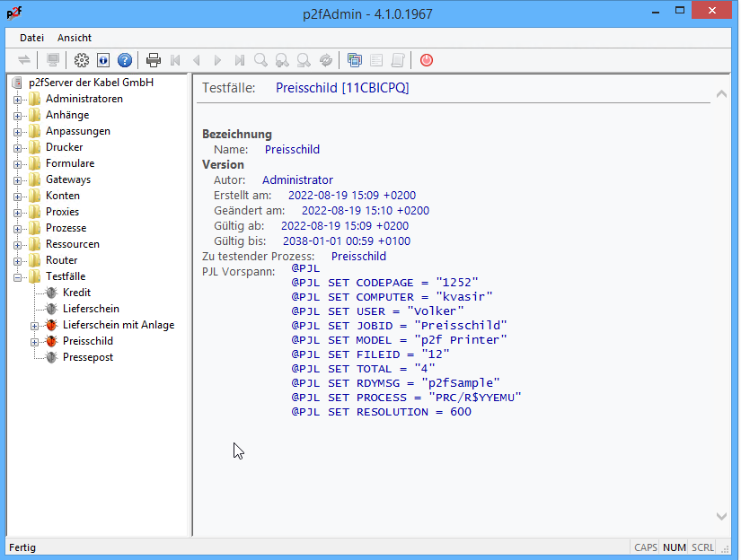Jump to first record toolbar icon
The image size is (741, 560).
tap(175, 60)
